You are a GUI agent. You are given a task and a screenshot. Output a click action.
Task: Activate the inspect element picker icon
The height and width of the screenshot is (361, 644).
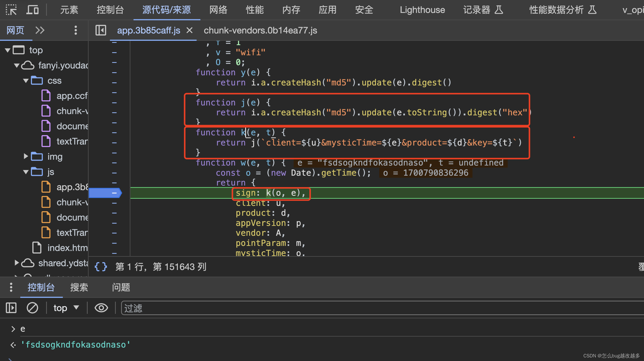11,10
